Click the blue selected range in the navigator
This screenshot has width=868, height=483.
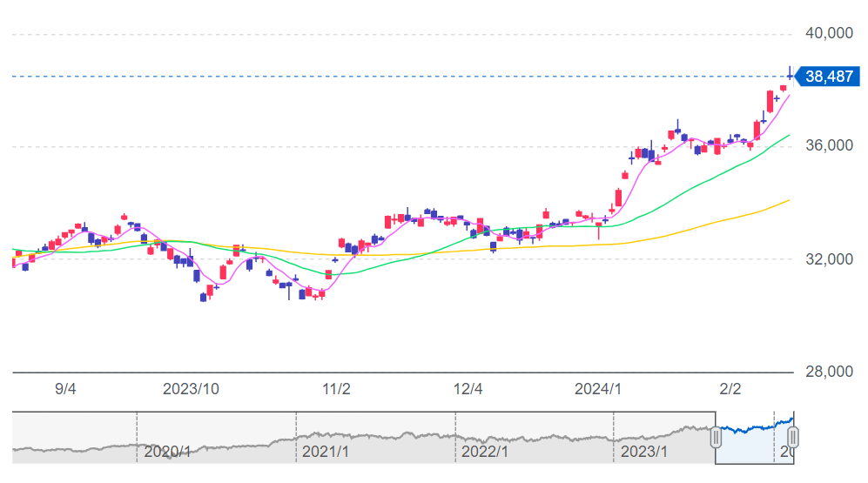(x=754, y=437)
